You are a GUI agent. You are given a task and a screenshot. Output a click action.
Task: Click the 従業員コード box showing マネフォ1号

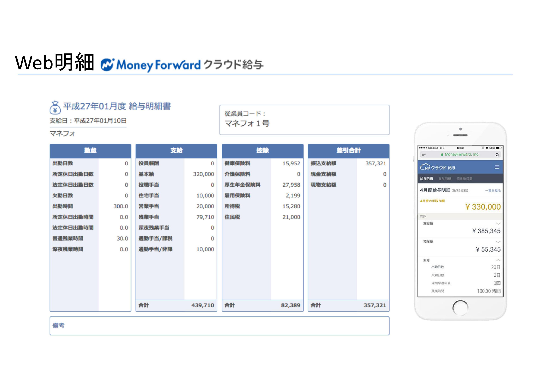click(304, 120)
